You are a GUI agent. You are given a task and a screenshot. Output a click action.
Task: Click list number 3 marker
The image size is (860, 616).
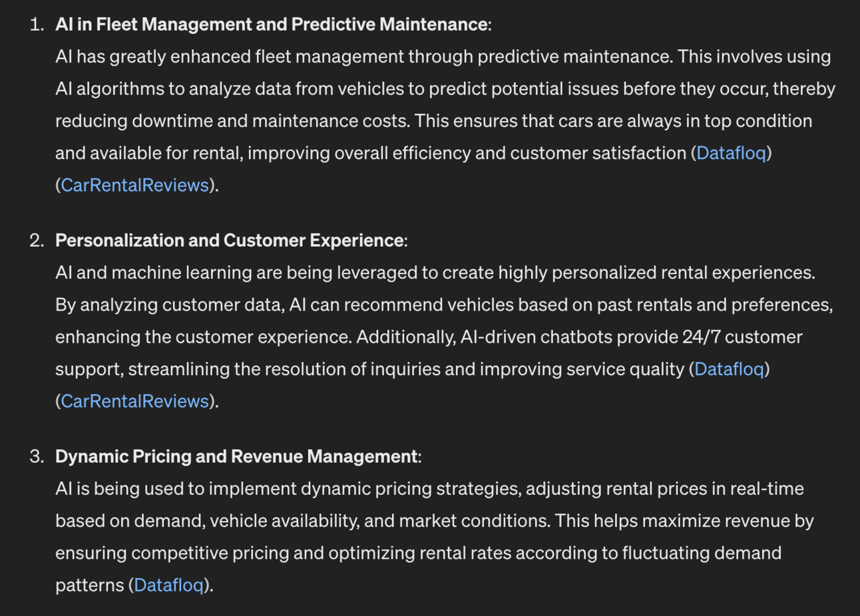tap(37, 456)
